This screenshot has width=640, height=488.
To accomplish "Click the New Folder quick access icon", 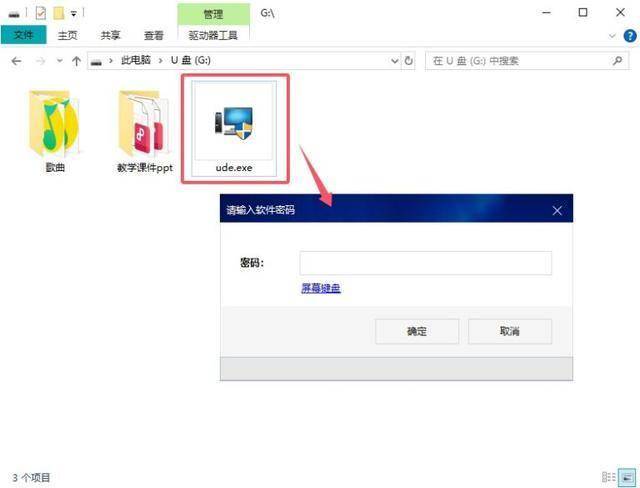I will click(59, 13).
